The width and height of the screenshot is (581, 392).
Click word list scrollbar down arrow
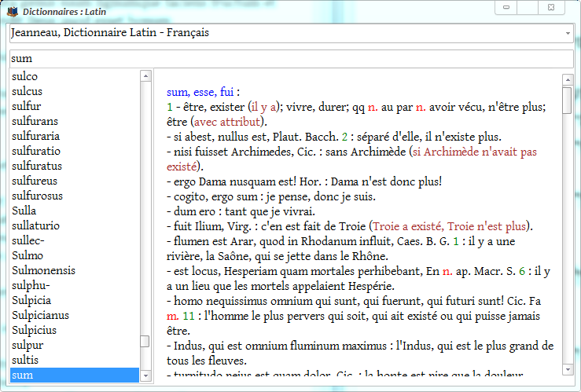tap(145, 376)
